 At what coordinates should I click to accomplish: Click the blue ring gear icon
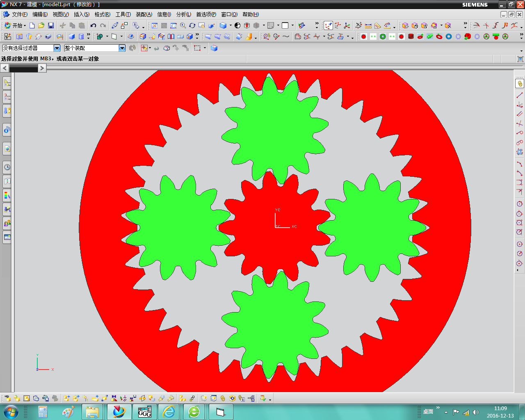tap(449, 37)
